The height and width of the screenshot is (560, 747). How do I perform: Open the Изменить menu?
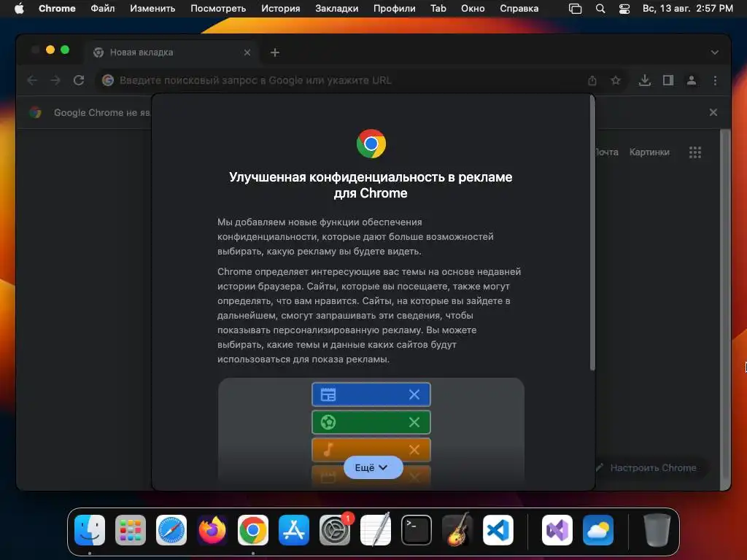click(x=152, y=9)
